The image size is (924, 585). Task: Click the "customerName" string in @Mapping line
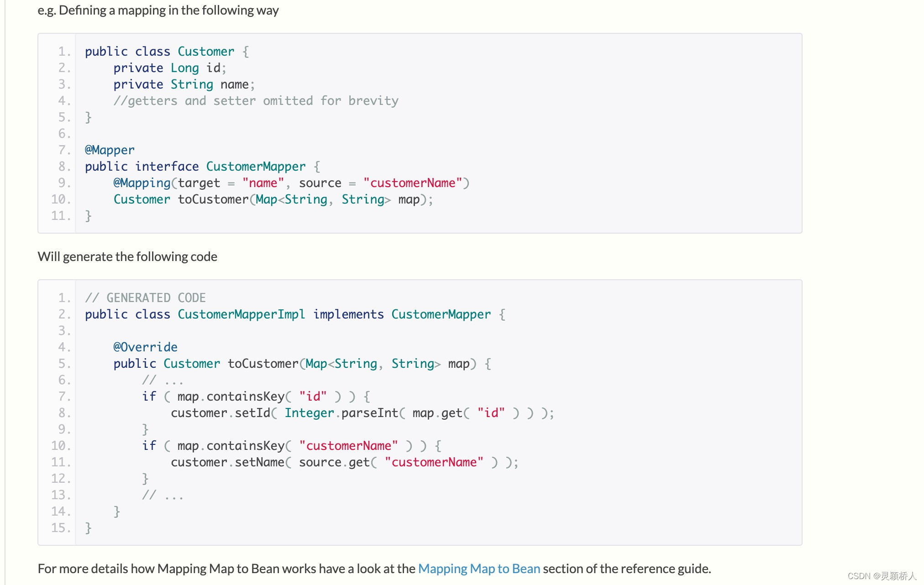pos(413,183)
